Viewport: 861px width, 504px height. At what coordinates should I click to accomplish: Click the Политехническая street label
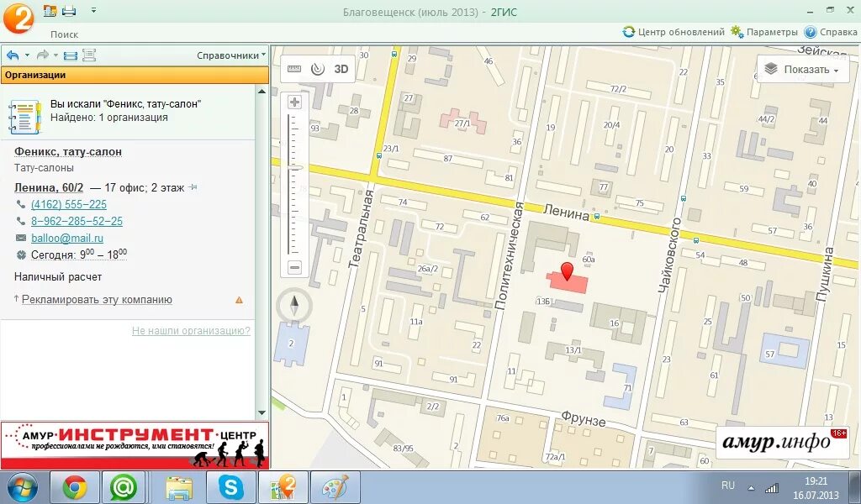tap(509, 256)
